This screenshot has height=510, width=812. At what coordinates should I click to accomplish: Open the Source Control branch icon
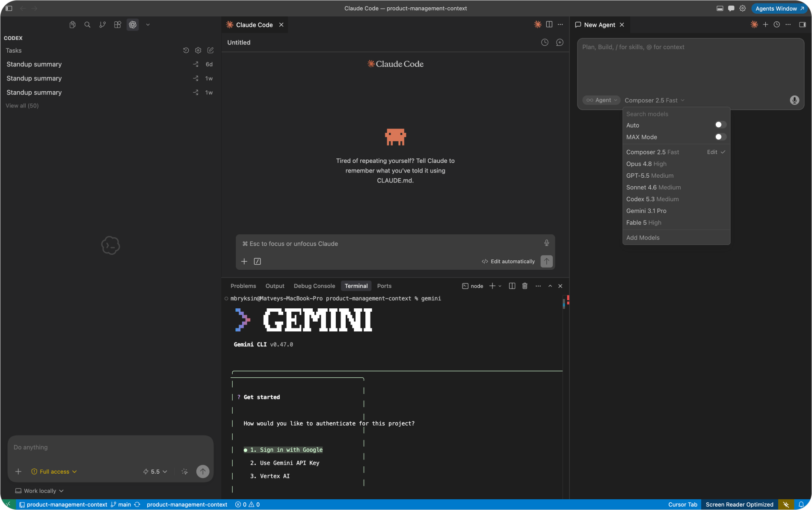(102, 25)
